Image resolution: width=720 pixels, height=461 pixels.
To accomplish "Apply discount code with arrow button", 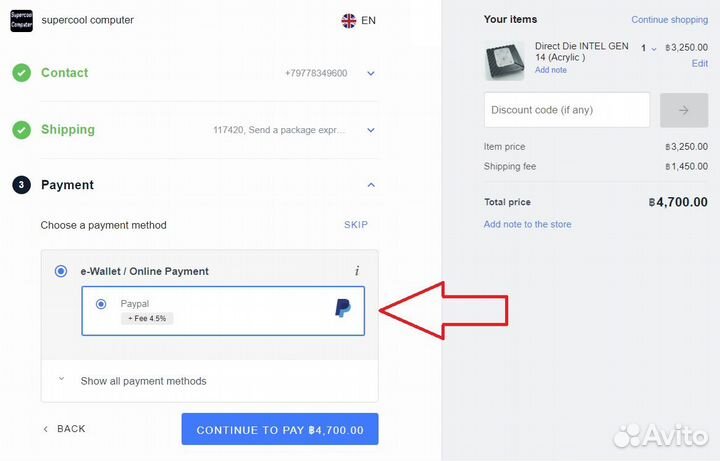I will click(684, 110).
